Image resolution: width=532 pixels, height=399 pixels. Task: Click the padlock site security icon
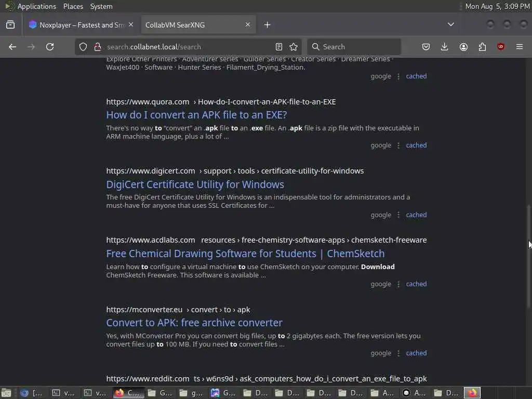[98, 47]
